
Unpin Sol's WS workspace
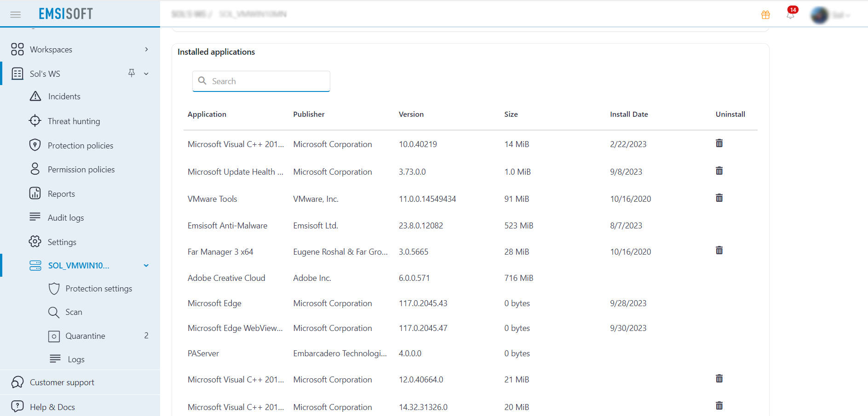[132, 73]
